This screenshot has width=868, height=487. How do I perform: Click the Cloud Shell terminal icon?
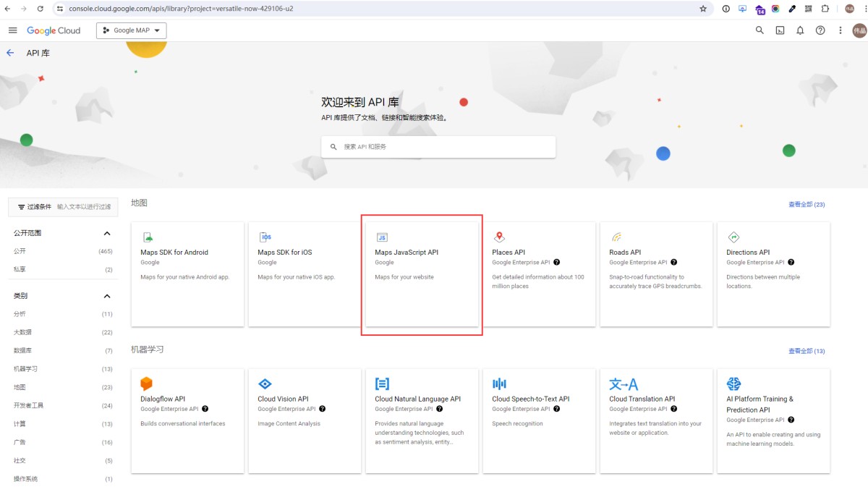pos(780,30)
